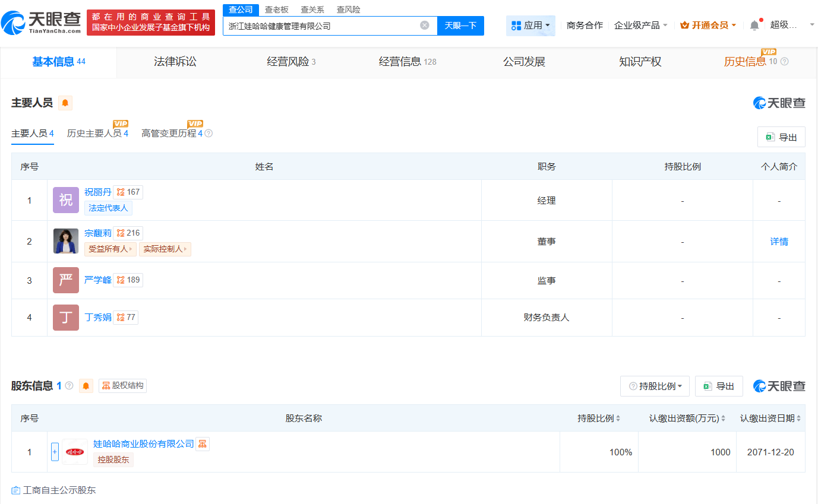Toggle the subscribe bell next to 股东信息
Image resolution: width=818 pixels, height=504 pixels.
point(86,385)
